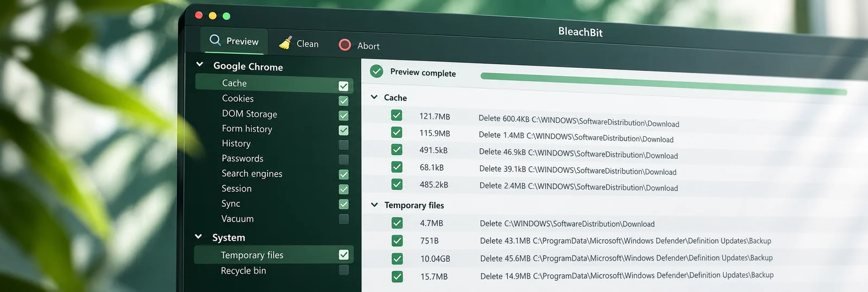Open the Preview tab label
868x292 pixels.
pyautogui.click(x=242, y=41)
